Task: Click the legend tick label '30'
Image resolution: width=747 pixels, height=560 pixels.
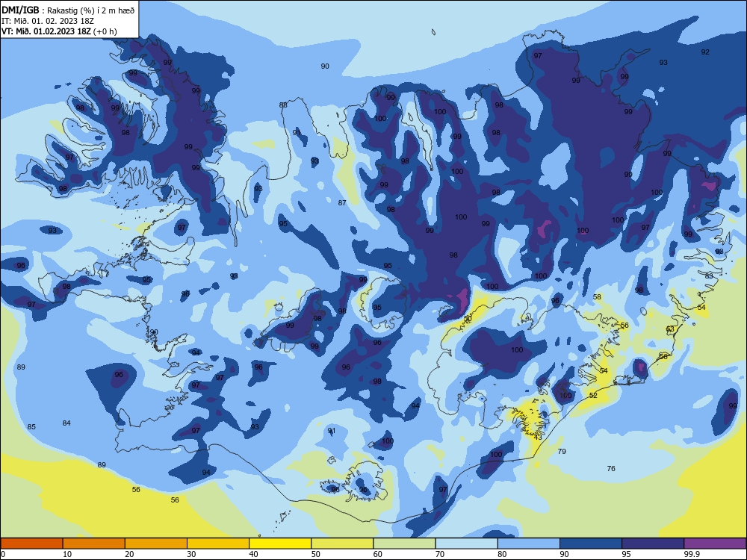Action: pyautogui.click(x=191, y=554)
